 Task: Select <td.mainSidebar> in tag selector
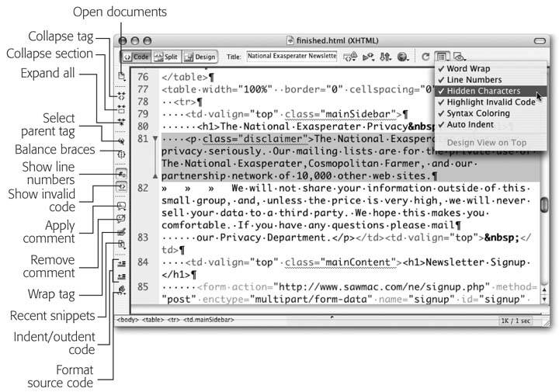[x=209, y=320]
